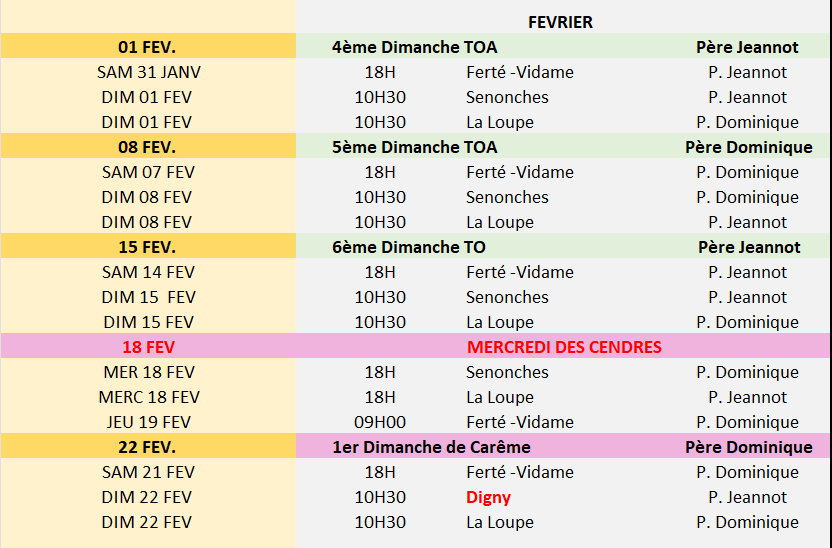This screenshot has width=832, height=548.
Task: Select the 1er Dimanche de Carême heading
Action: pos(431,447)
